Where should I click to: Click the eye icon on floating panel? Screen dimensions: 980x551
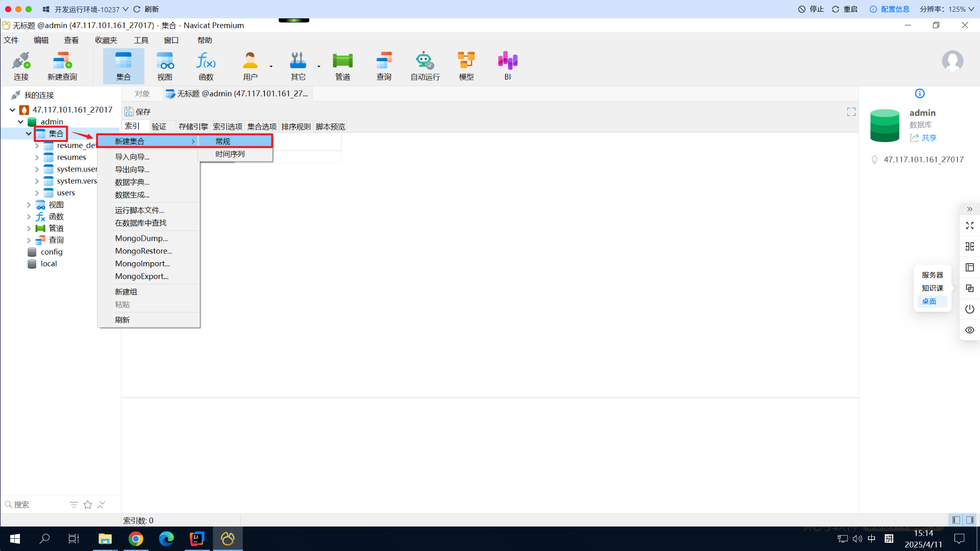[970, 330]
